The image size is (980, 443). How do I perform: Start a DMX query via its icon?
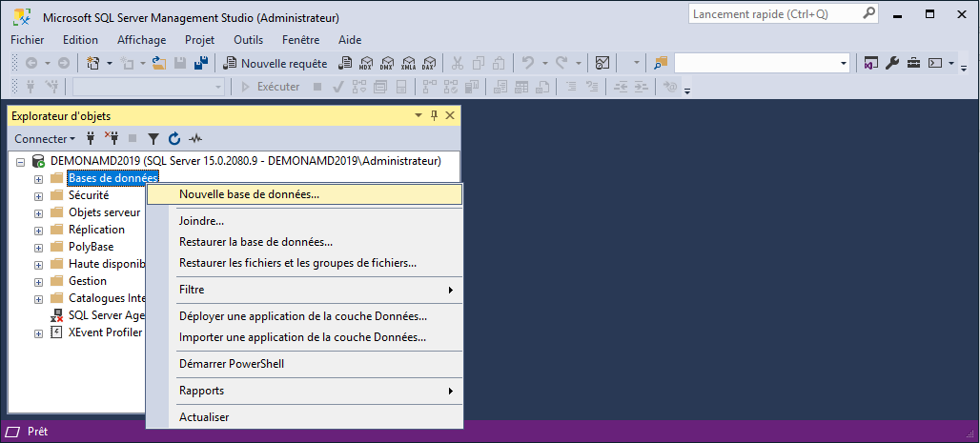point(387,63)
